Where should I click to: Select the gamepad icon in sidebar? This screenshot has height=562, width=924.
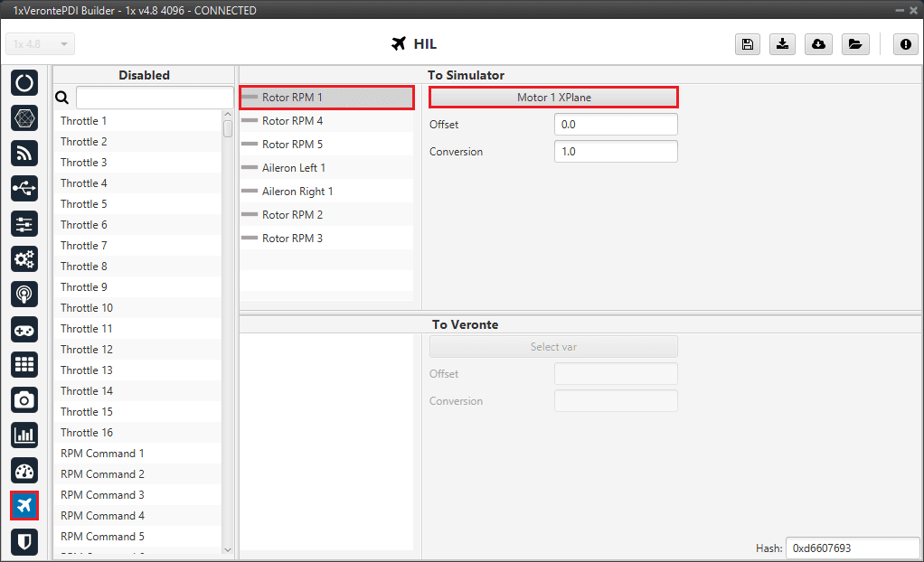[x=24, y=329]
